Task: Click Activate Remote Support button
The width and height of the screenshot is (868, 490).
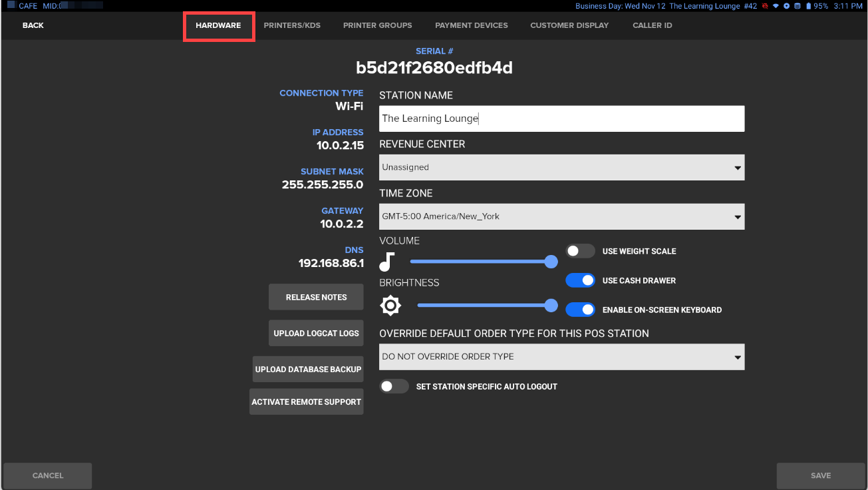Action: (x=306, y=402)
